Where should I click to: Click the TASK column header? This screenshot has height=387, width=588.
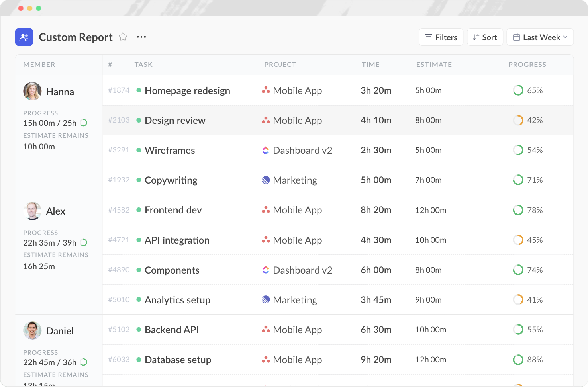pyautogui.click(x=143, y=64)
